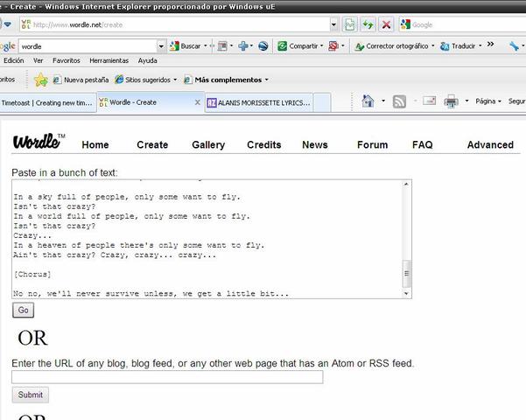Expand the Google toolbar search field dropdown
This screenshot has height=420, width=526.
coord(161,46)
